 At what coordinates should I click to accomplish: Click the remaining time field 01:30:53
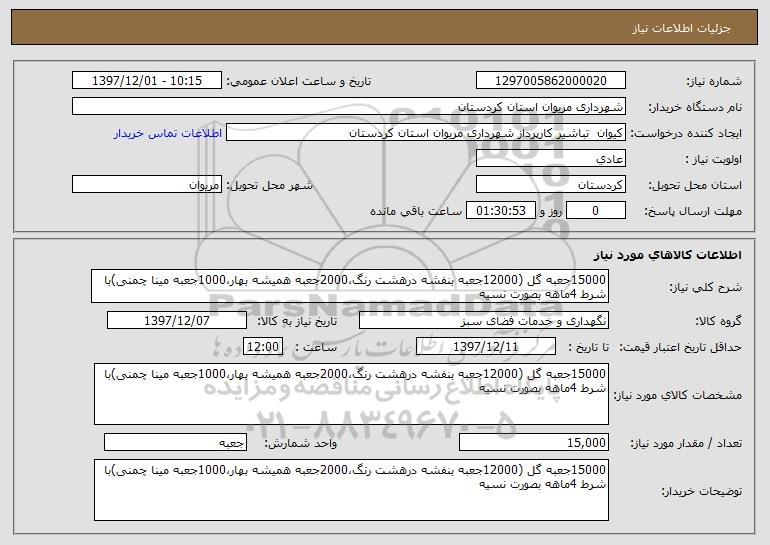(x=500, y=210)
